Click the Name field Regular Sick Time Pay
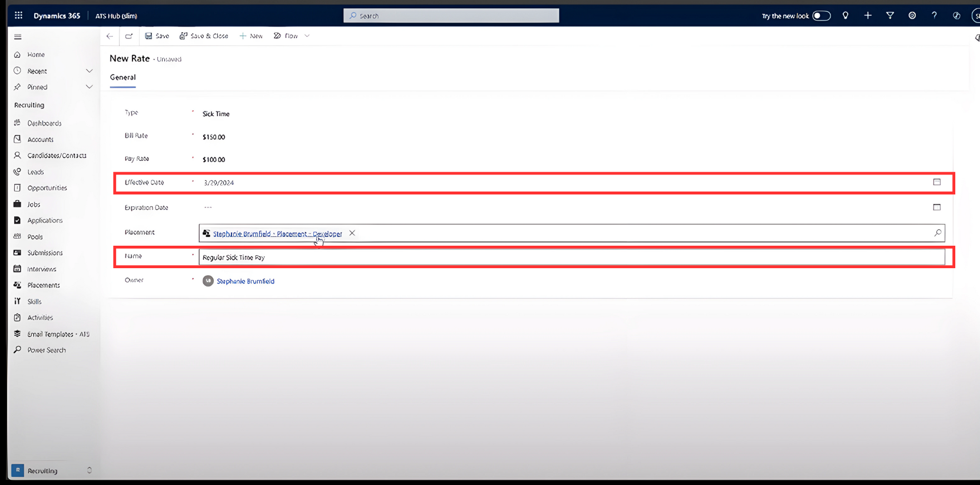Viewport: 980px width, 485px height. coord(572,258)
